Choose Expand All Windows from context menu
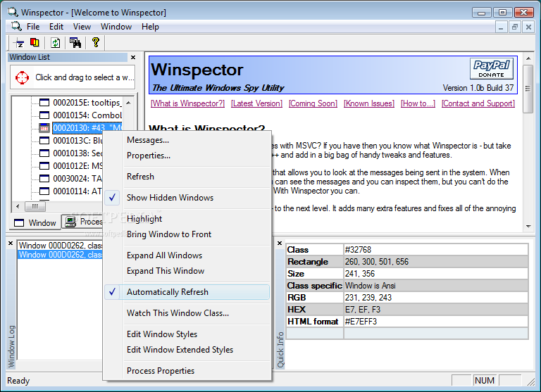 pyautogui.click(x=164, y=255)
